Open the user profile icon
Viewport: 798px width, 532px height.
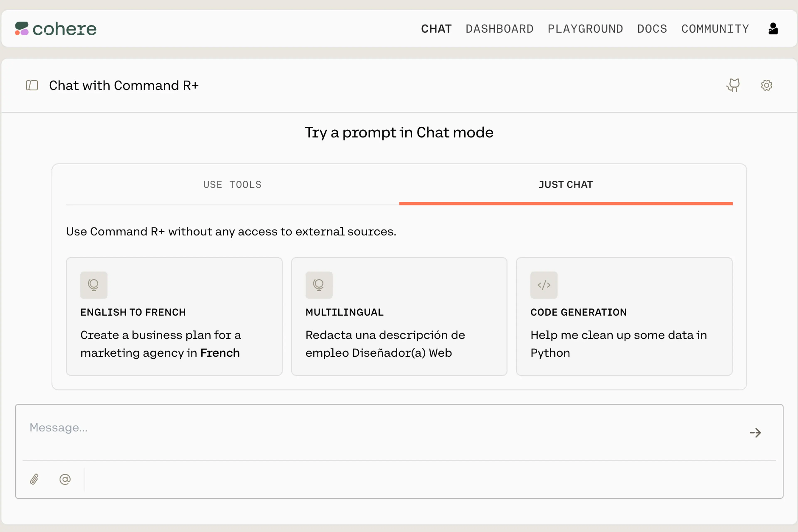pyautogui.click(x=773, y=29)
